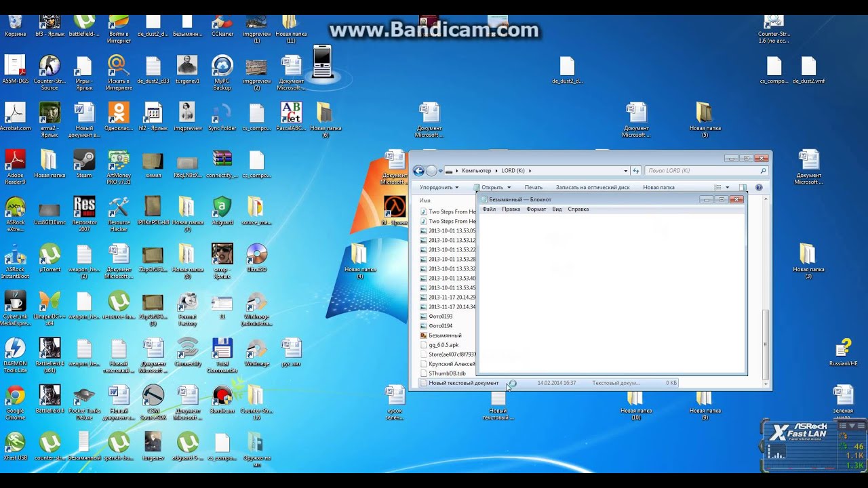
Task: Click Новая папка button in Explorer
Action: coord(658,188)
